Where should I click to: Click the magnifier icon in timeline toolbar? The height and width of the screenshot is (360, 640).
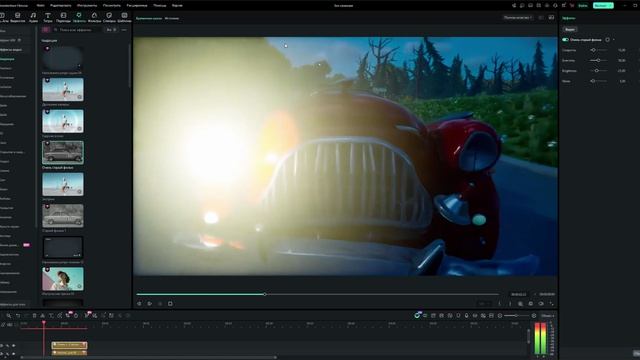coord(9,316)
